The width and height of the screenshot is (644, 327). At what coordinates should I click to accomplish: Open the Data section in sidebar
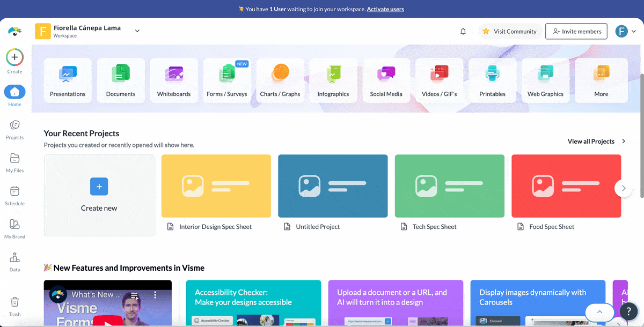click(14, 262)
